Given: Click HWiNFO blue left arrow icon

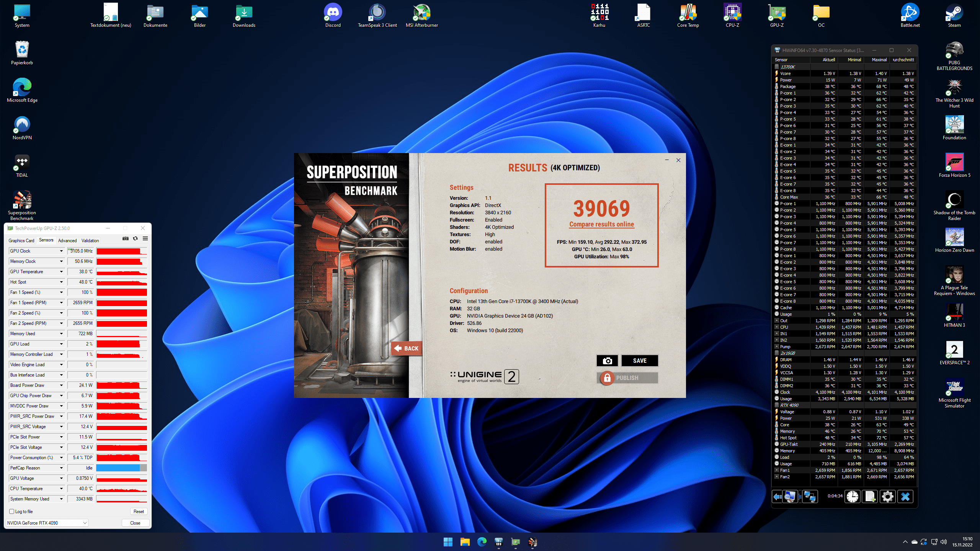Looking at the screenshot, I should click(x=777, y=496).
